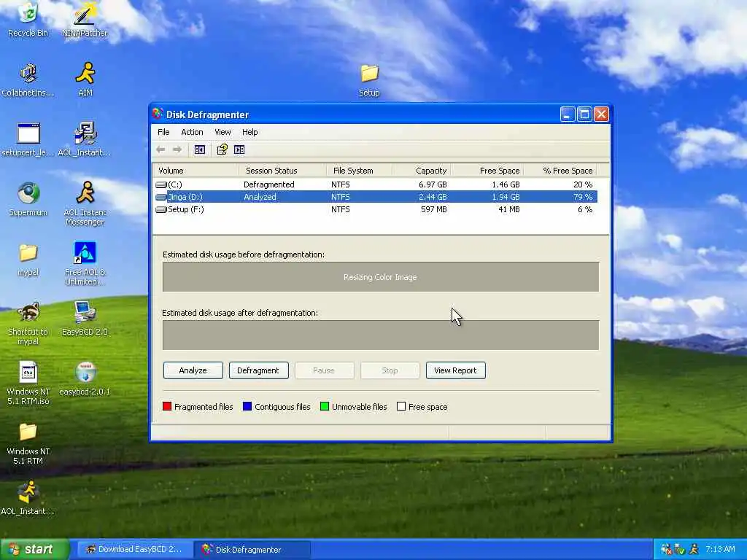The height and width of the screenshot is (560, 747).
Task: Click the 41 MB free space cell
Action: coord(508,209)
